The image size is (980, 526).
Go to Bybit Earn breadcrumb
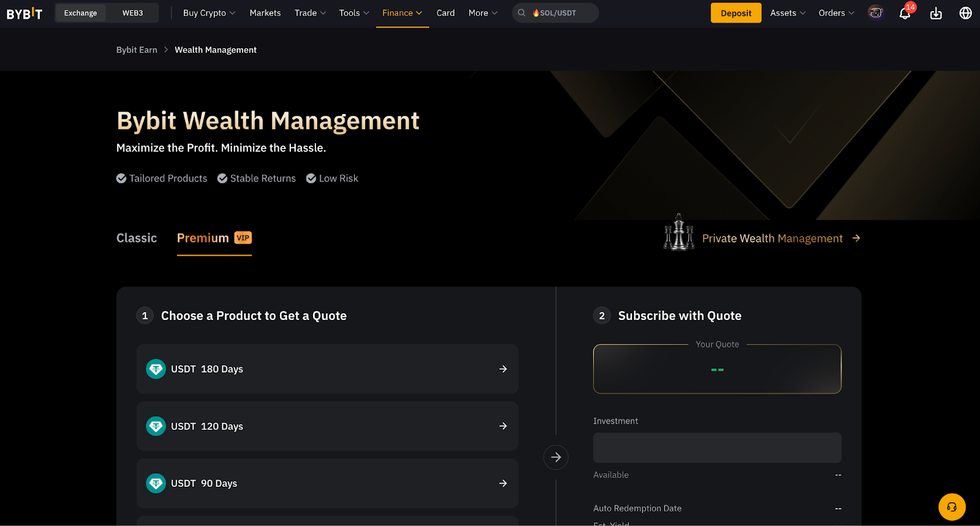click(137, 50)
